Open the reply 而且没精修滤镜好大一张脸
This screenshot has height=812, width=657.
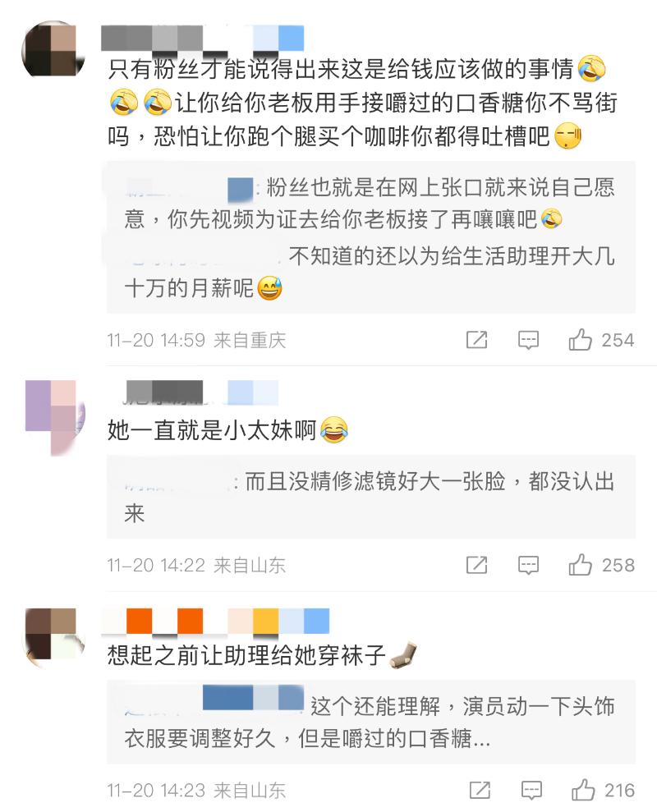point(370,498)
